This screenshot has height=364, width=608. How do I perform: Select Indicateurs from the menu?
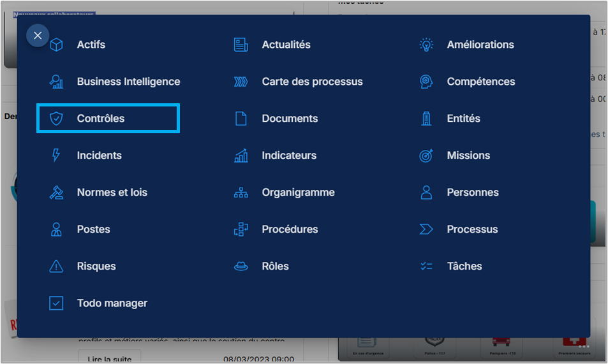pyautogui.click(x=288, y=156)
